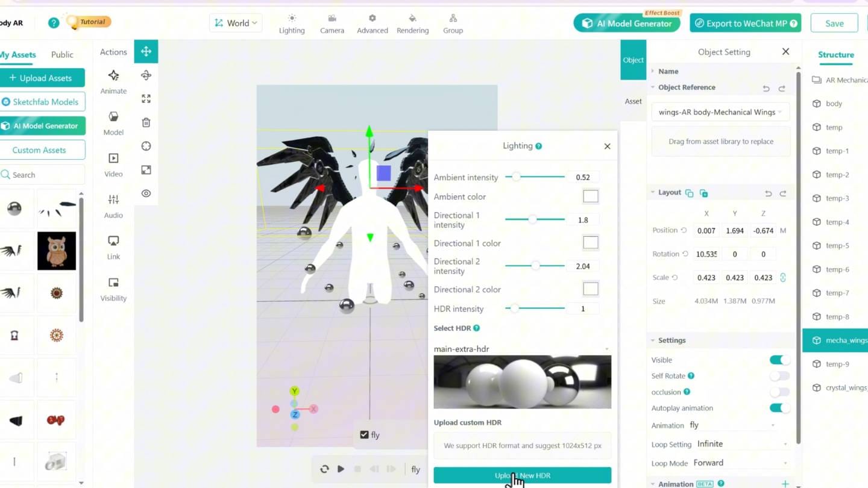Screen dimensions: 868x488
Task: Adjust the Ambient intensity slider
Action: point(516,177)
